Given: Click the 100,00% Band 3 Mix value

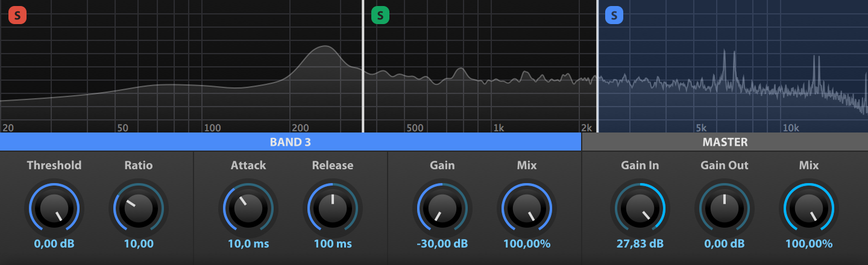Looking at the screenshot, I should click(527, 244).
